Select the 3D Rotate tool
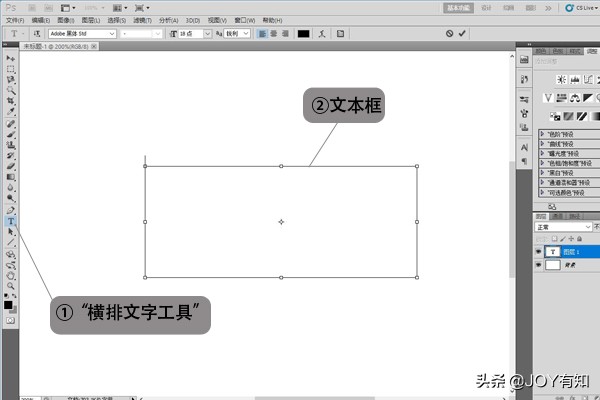This screenshot has height=400, width=600. click(x=10, y=254)
